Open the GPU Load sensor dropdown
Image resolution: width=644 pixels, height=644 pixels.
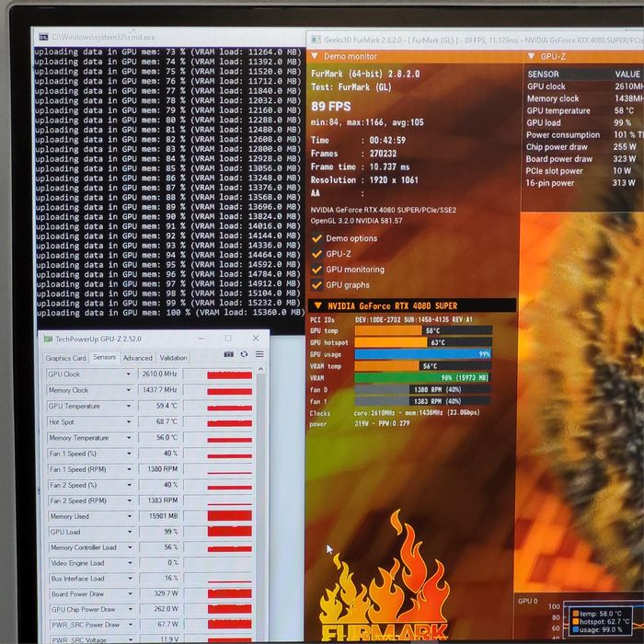point(130,532)
